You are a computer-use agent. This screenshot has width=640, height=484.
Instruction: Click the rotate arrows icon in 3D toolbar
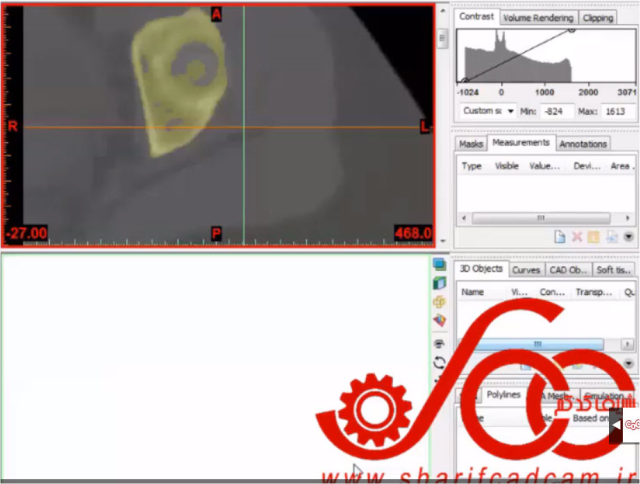[x=439, y=362]
